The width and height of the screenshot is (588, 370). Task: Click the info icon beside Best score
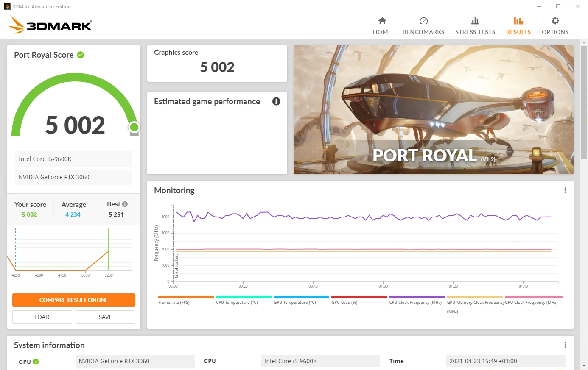click(x=125, y=204)
